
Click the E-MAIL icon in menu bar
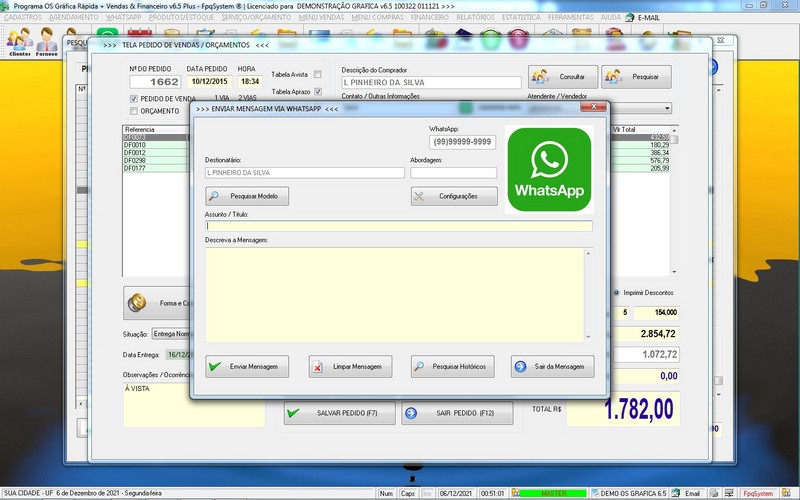[x=630, y=17]
